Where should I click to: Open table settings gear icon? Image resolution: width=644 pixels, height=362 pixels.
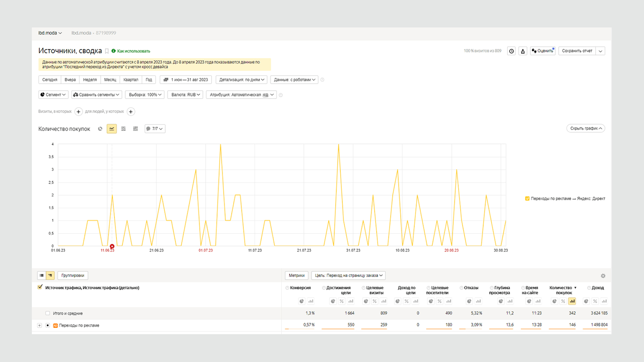pos(603,276)
